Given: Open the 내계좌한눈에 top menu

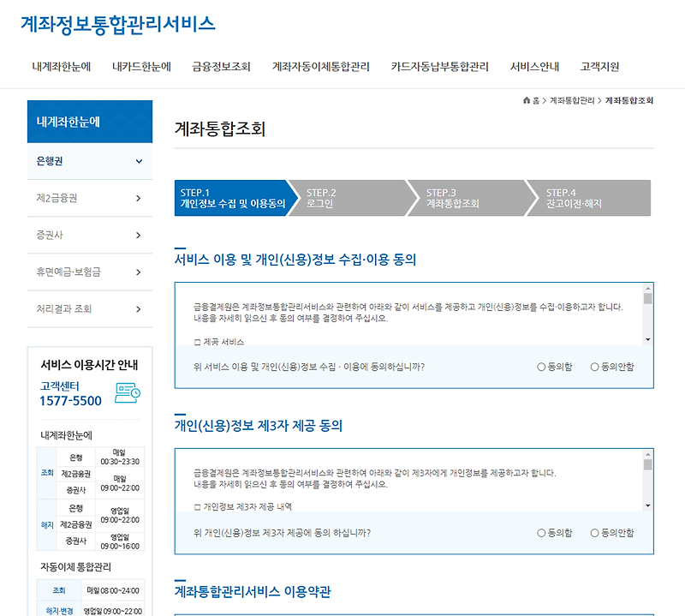Looking at the screenshot, I should click(61, 67).
